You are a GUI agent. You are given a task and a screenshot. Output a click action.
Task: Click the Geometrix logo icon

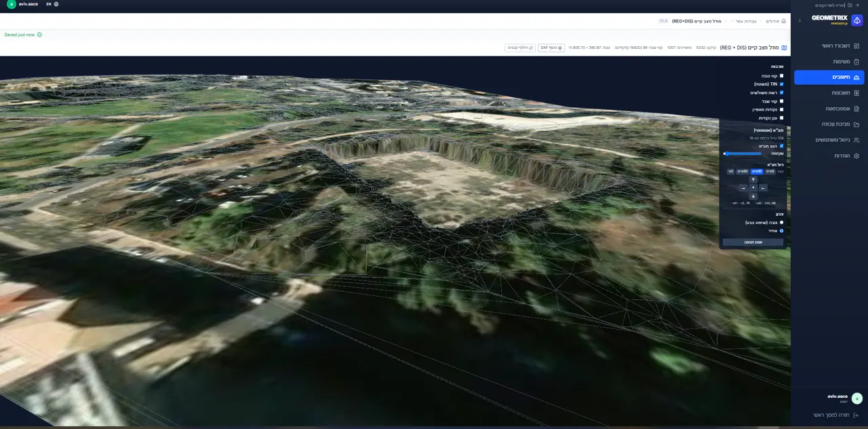pyautogui.click(x=857, y=20)
